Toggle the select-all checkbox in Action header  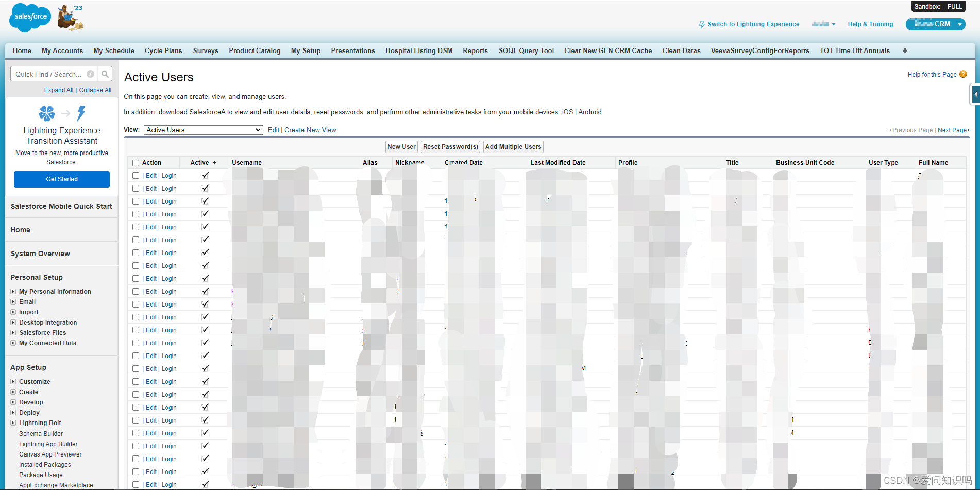pyautogui.click(x=136, y=163)
